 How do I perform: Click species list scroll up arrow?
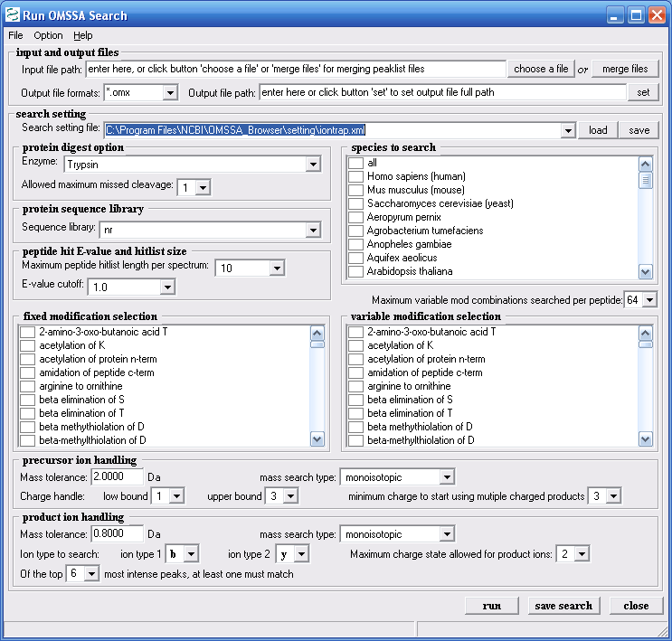pos(646,165)
